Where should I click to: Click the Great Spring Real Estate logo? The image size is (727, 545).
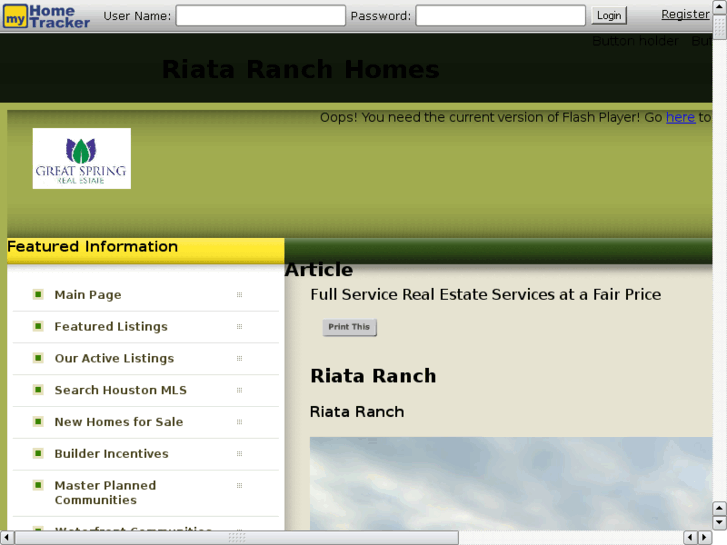82,159
